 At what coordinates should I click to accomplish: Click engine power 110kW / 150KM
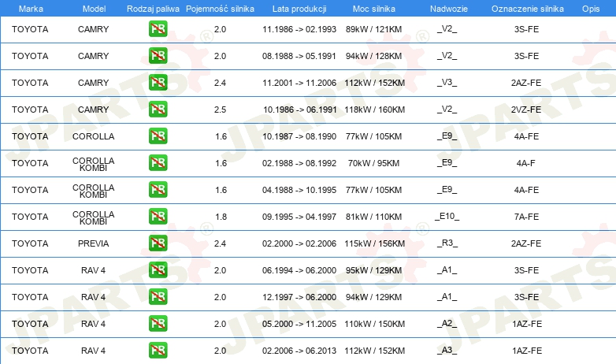tap(374, 324)
